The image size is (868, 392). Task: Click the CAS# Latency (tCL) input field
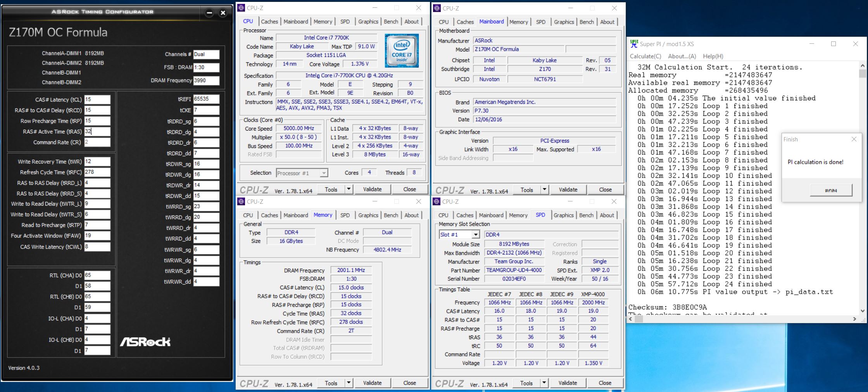tap(97, 100)
